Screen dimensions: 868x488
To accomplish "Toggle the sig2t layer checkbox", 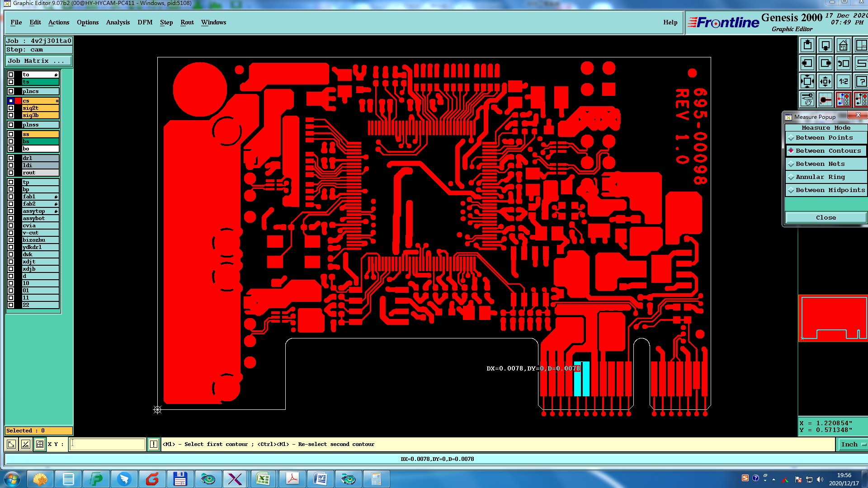I will [11, 108].
